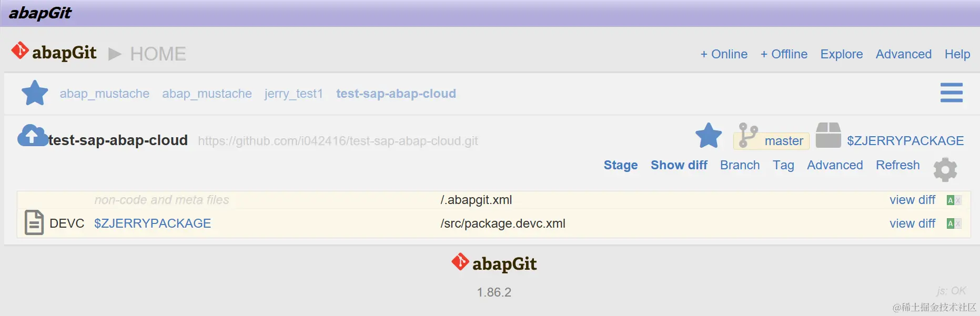This screenshot has height=316, width=980.
Task: Click the Show diff link
Action: 679,165
